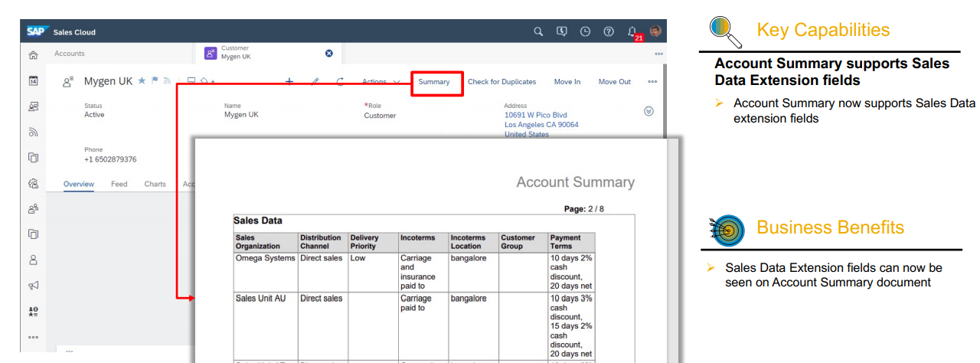Open the comment icon beside Mygen UK
980x363 pixels.
pyautogui.click(x=191, y=80)
